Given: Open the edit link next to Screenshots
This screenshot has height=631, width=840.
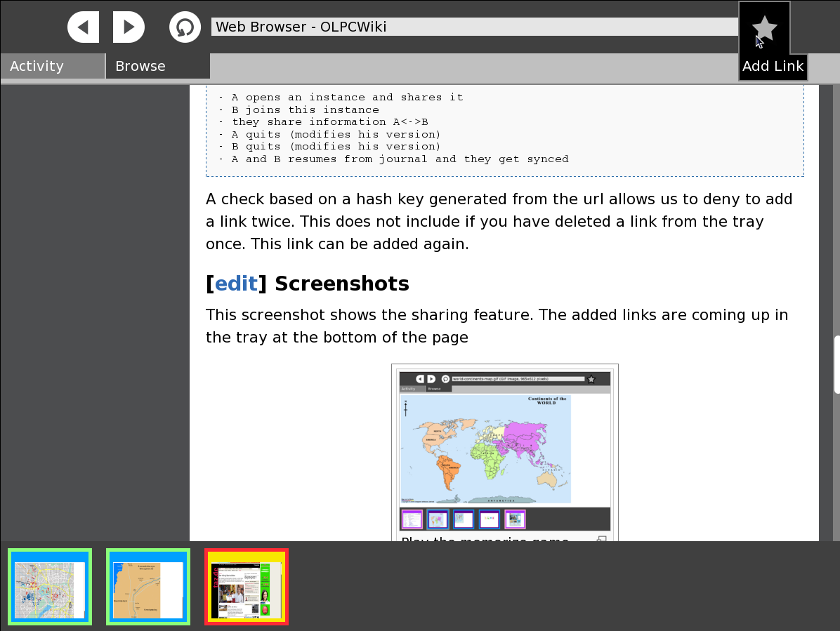Looking at the screenshot, I should (236, 284).
